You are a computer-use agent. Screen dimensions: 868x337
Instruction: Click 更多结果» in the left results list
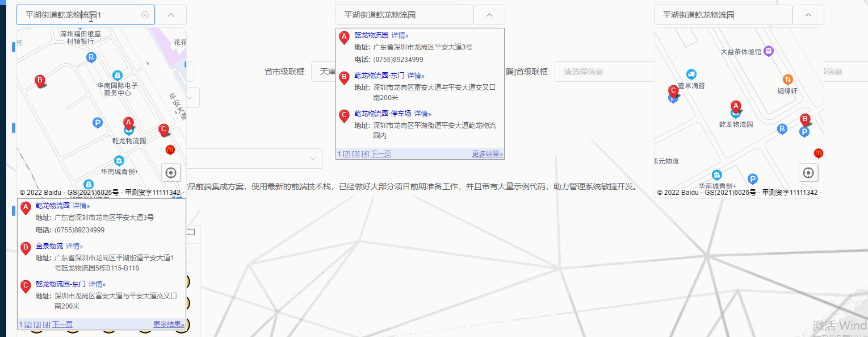pos(169,324)
